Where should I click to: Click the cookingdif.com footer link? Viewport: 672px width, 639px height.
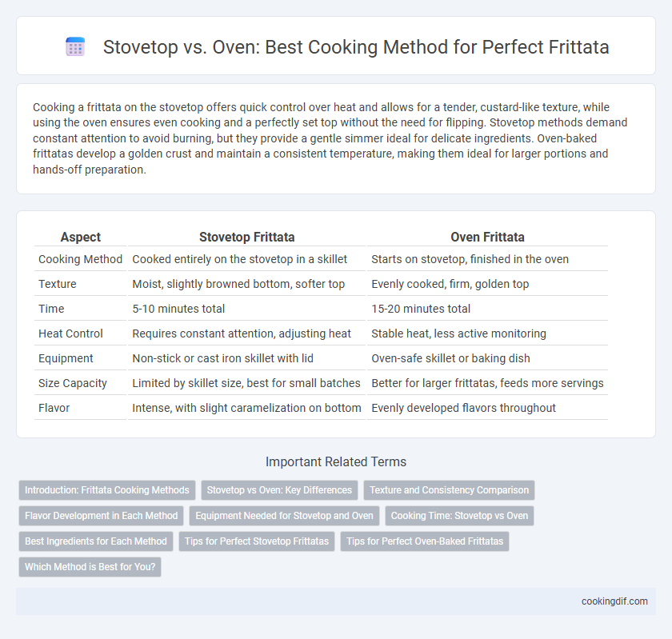pyautogui.click(x=614, y=601)
